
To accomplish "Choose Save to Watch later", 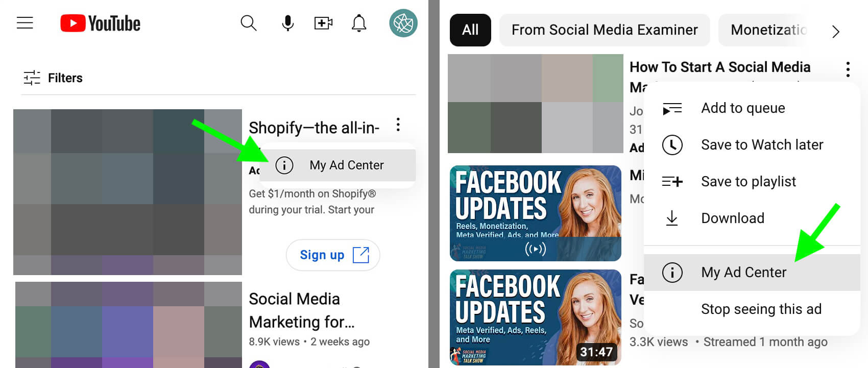I will click(752, 145).
